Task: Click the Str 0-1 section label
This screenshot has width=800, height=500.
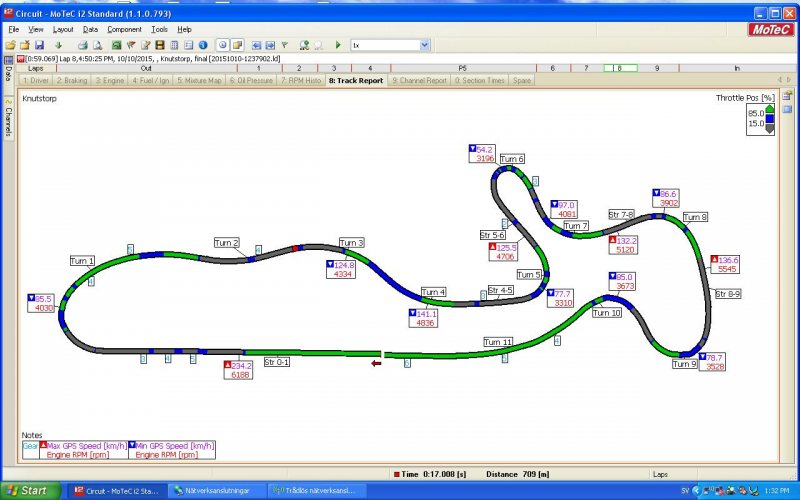Action: pos(277,362)
